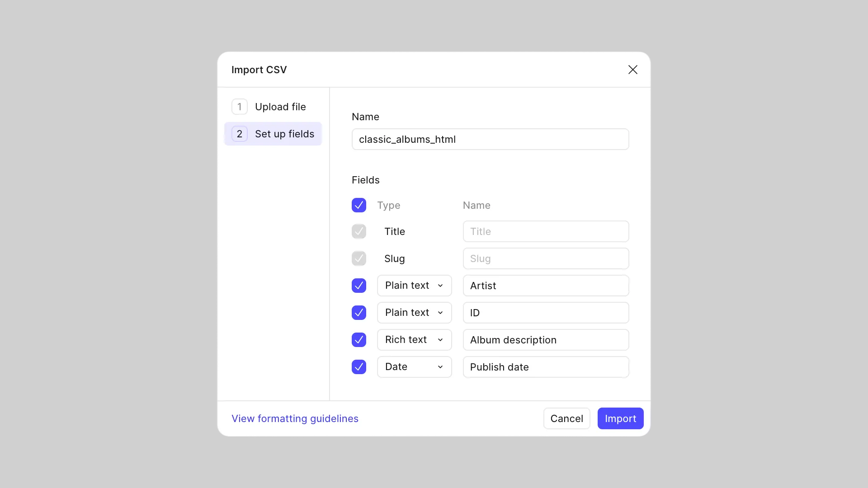
Task: Toggle the select-all fields checkbox
Action: coord(359,205)
